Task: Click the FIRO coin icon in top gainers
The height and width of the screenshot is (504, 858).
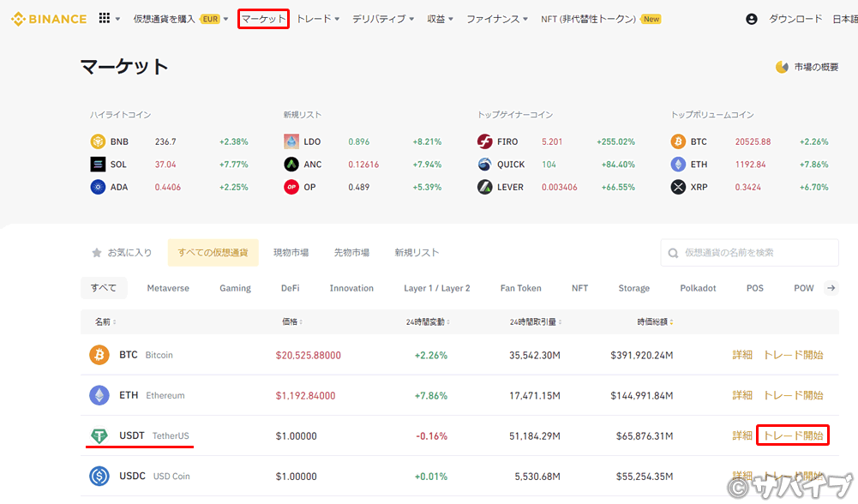Action: coord(485,141)
